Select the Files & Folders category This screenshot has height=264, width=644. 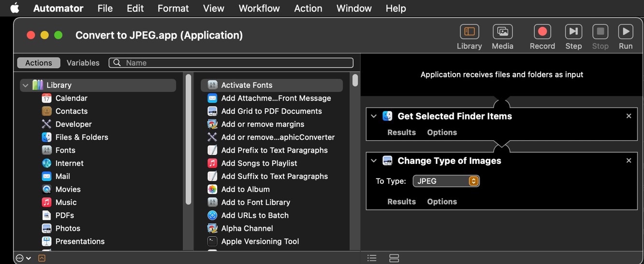coord(82,137)
